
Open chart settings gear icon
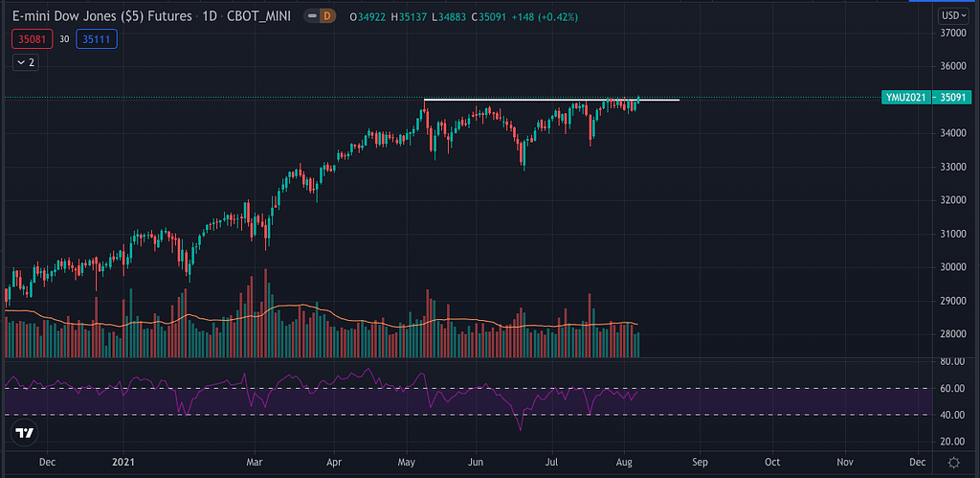pos(954,463)
